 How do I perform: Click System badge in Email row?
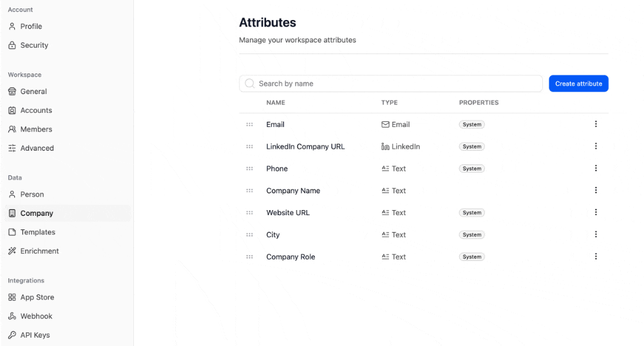[x=472, y=124]
